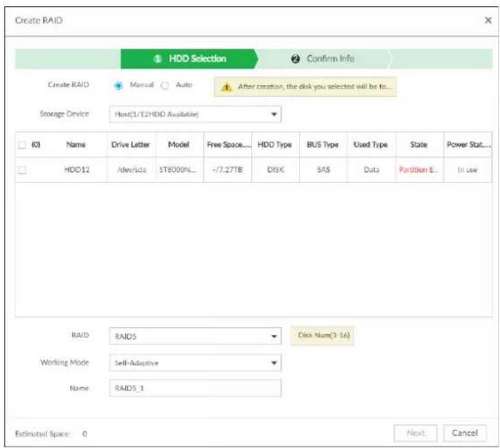Select the Manual radio button
The height and width of the screenshot is (448, 500).
click(x=119, y=85)
